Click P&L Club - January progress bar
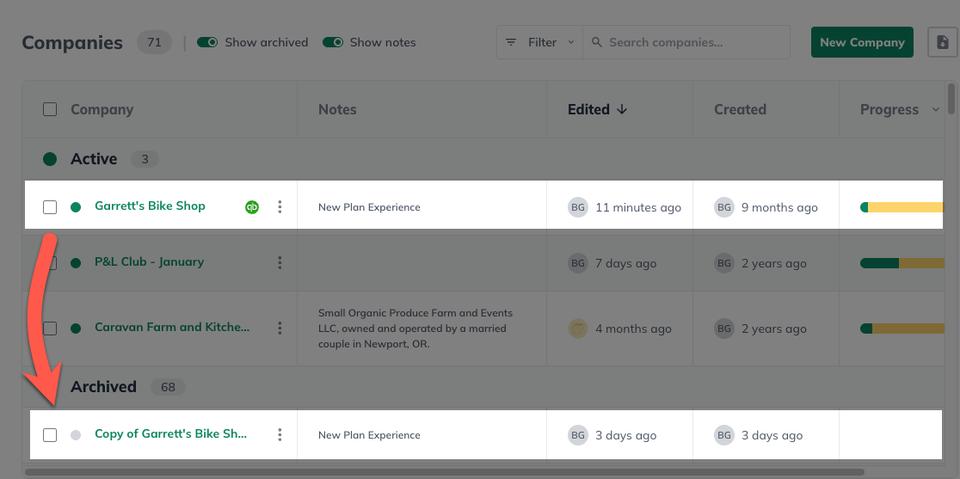960x479 pixels. coord(902,263)
